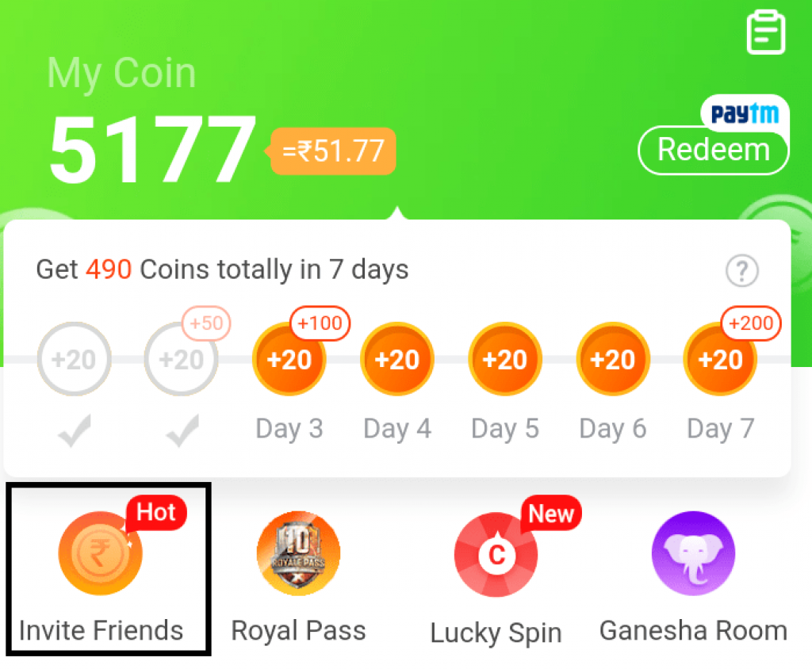Image resolution: width=812 pixels, height=669 pixels.
Task: Launch the Lucky Spin wheel icon
Action: 496,554
